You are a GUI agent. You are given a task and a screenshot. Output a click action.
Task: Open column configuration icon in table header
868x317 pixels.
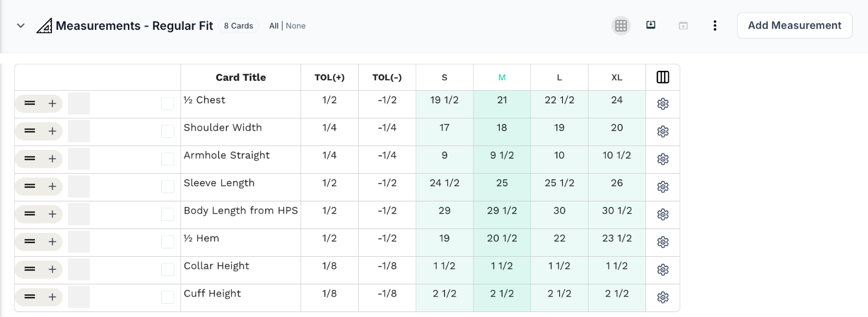[663, 77]
